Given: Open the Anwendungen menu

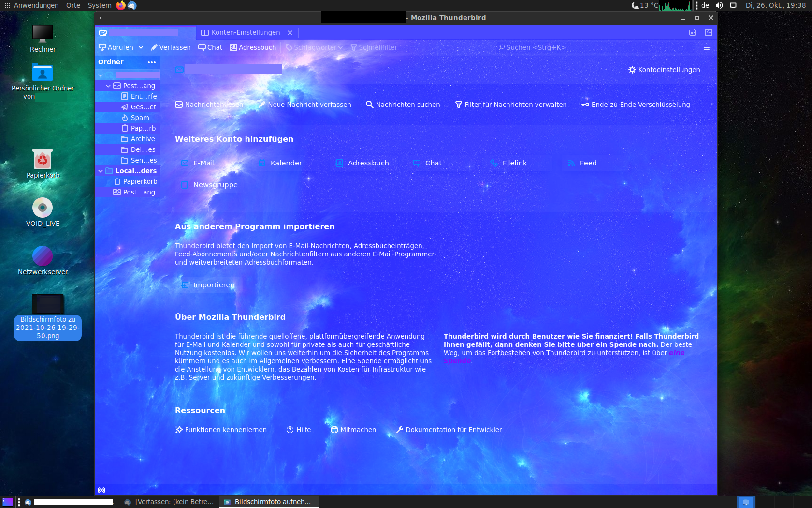Looking at the screenshot, I should click(32, 5).
